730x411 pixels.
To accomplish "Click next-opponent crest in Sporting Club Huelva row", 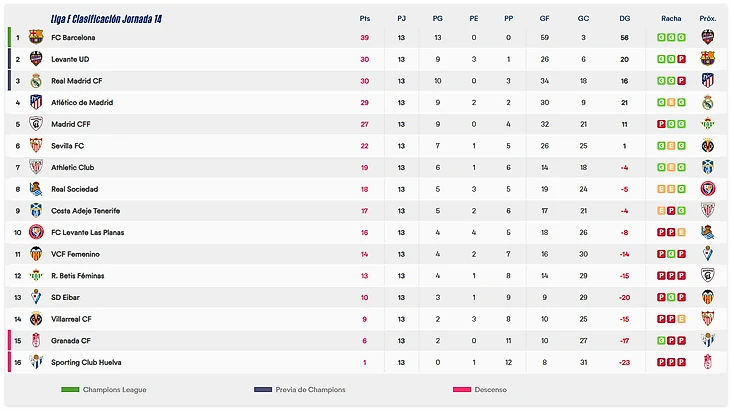I will coord(708,362).
